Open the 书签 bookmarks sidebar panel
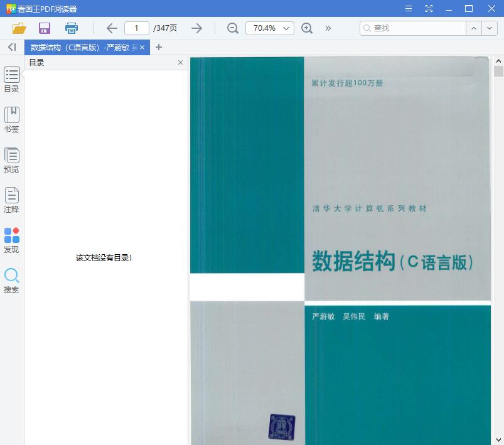Viewport: 504px width, 445px height. point(11,120)
